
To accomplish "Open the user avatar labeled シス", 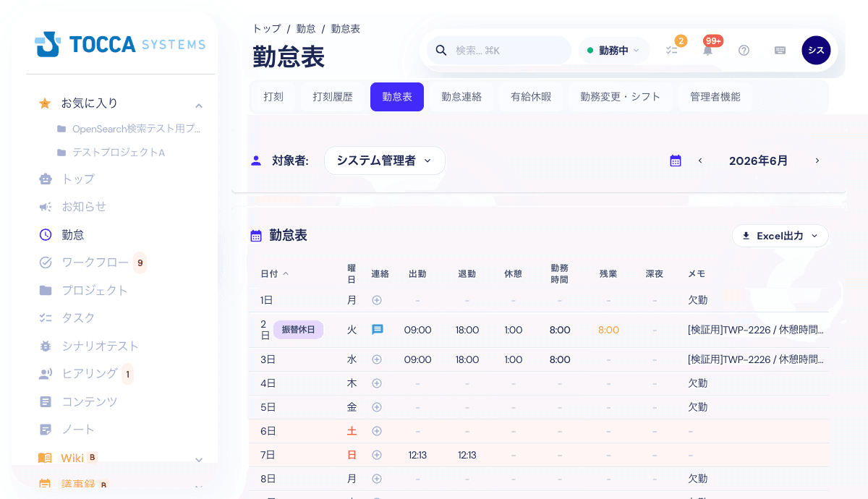I will 816,50.
